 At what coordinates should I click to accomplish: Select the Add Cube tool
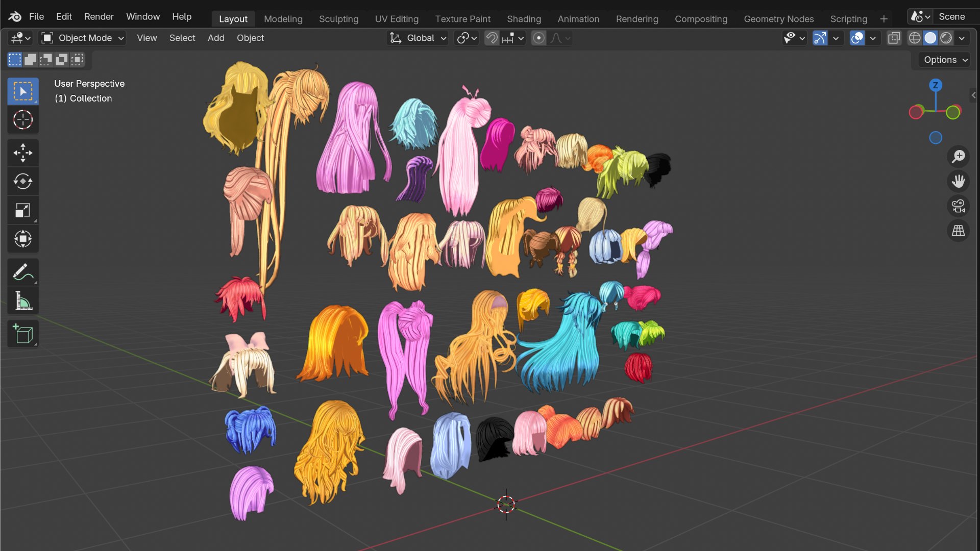pyautogui.click(x=23, y=334)
